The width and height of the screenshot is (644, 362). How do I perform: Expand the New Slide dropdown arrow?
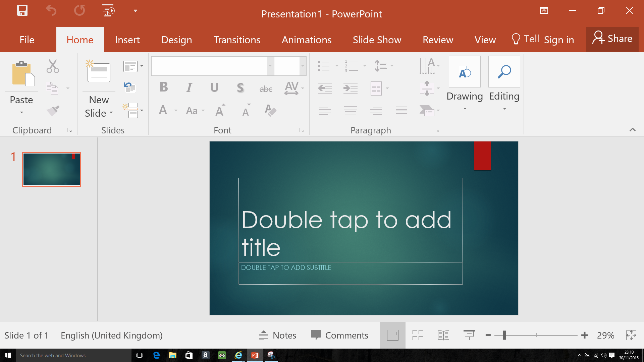111,113
